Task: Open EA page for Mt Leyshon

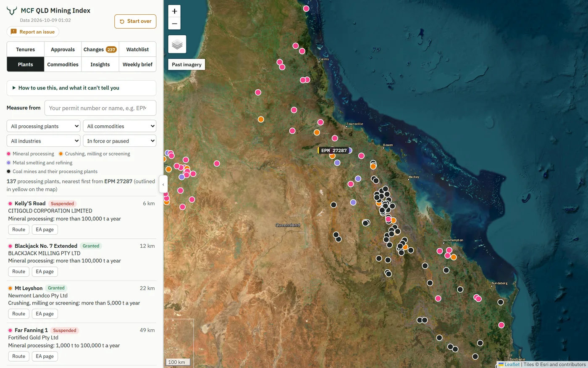Action: click(x=45, y=314)
